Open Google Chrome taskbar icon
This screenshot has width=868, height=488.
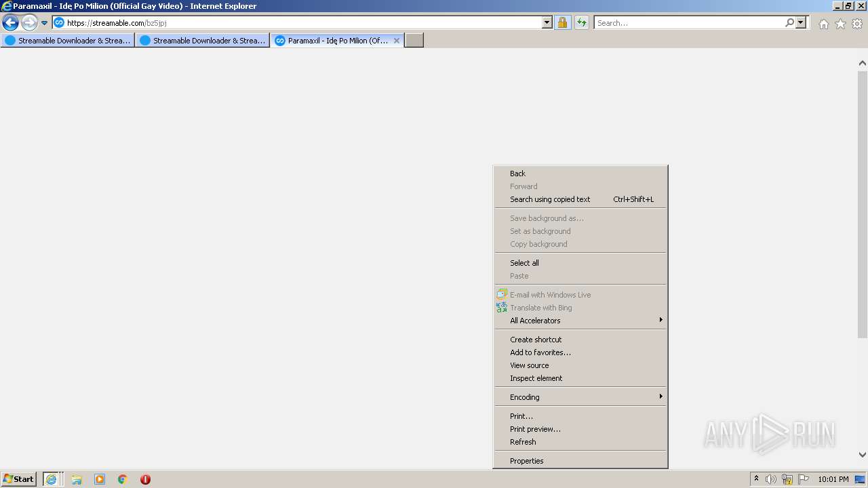point(123,479)
